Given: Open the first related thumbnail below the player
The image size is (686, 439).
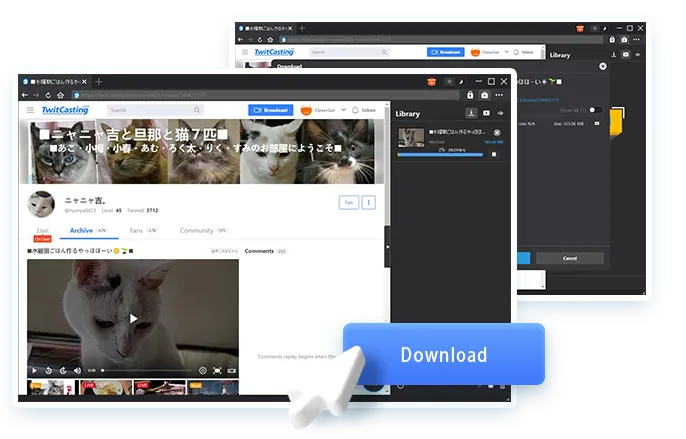Looking at the screenshot, I should (52, 387).
